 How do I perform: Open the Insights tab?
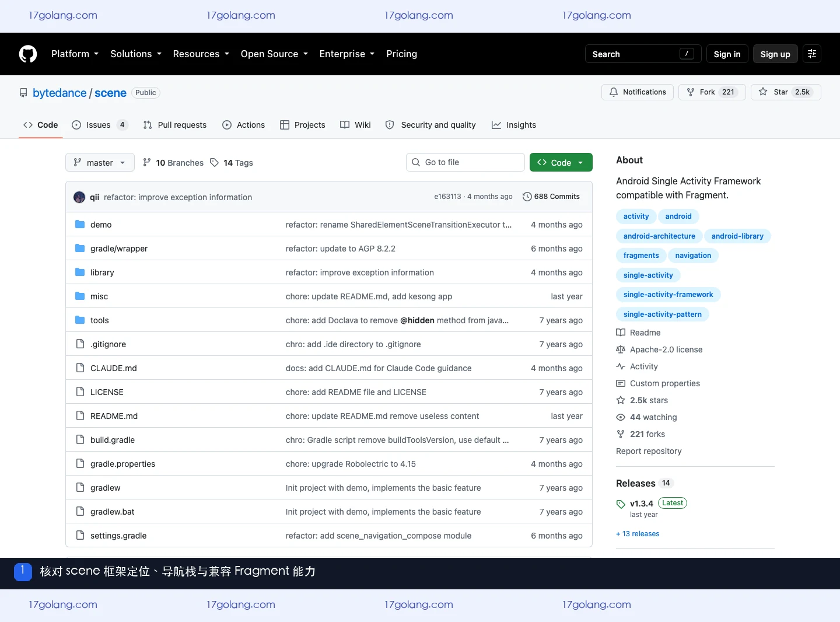[x=514, y=125]
